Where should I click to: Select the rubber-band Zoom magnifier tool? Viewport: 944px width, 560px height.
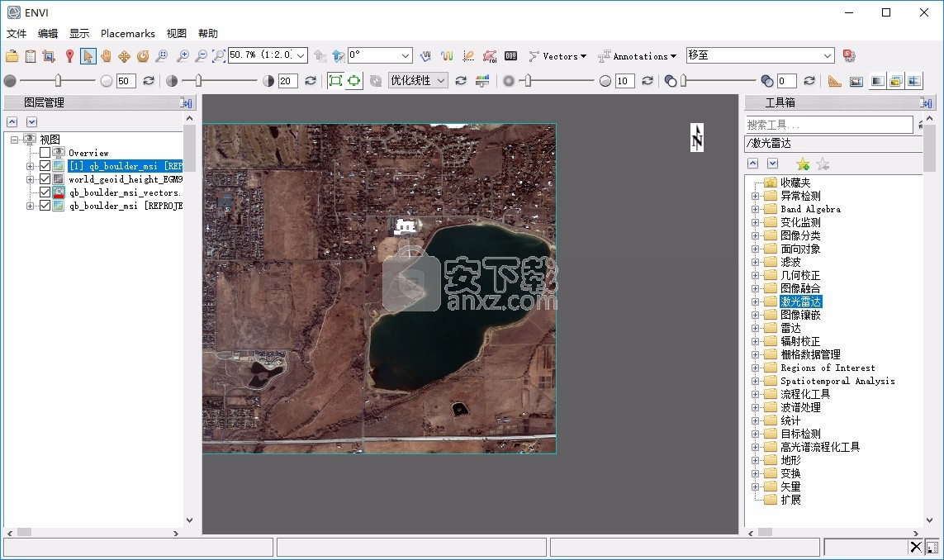[x=161, y=56]
